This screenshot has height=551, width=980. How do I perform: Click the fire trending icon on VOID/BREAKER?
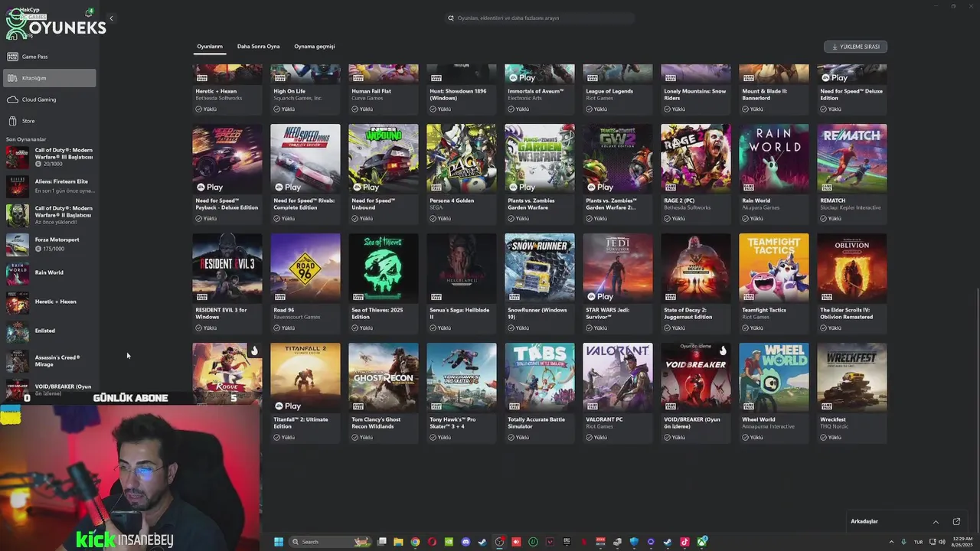tap(722, 350)
